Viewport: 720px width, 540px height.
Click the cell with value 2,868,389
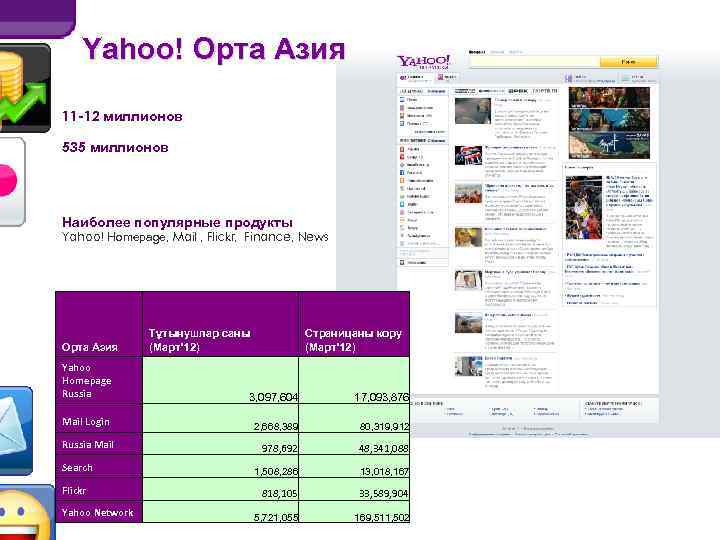pos(220,419)
